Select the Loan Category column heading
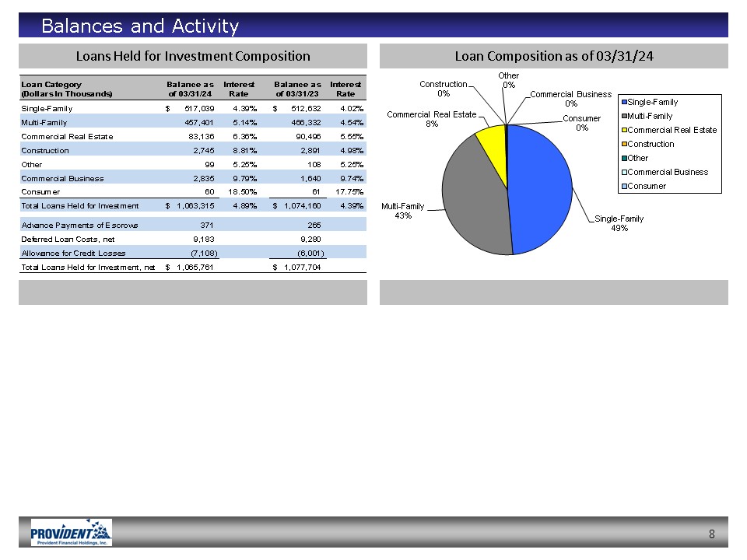Image resolution: width=747 pixels, height=560 pixels. coord(66,89)
